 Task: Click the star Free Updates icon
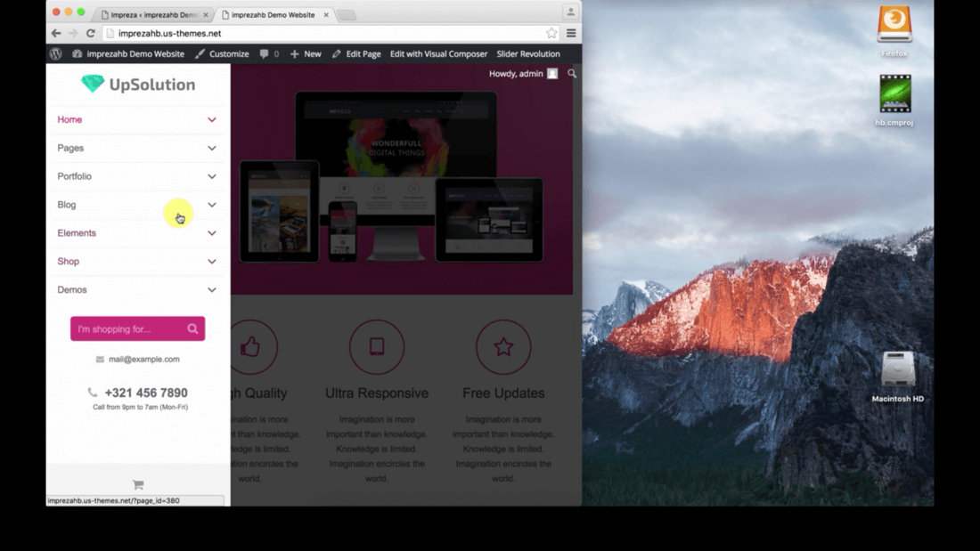(503, 347)
